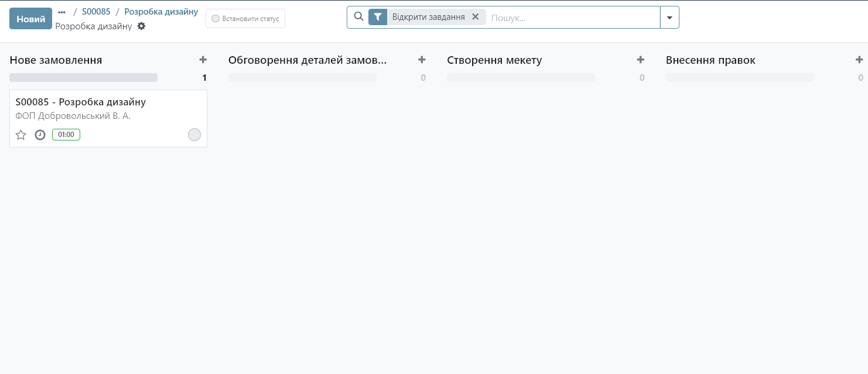Image resolution: width=868 pixels, height=374 pixels.
Task: Open the clock activity icon on task card
Action: pyautogui.click(x=40, y=135)
